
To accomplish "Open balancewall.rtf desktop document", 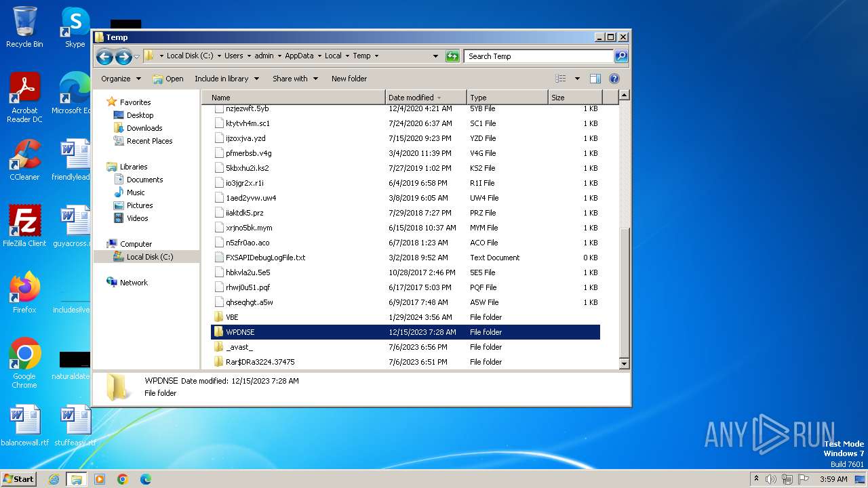I will coord(24,426).
